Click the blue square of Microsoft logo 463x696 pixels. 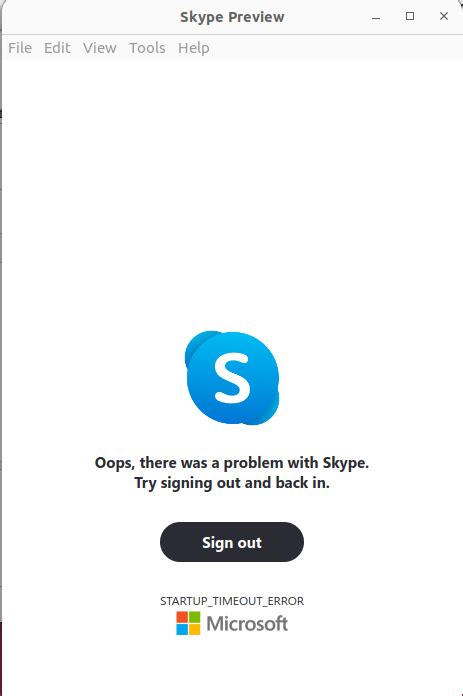[x=182, y=629]
